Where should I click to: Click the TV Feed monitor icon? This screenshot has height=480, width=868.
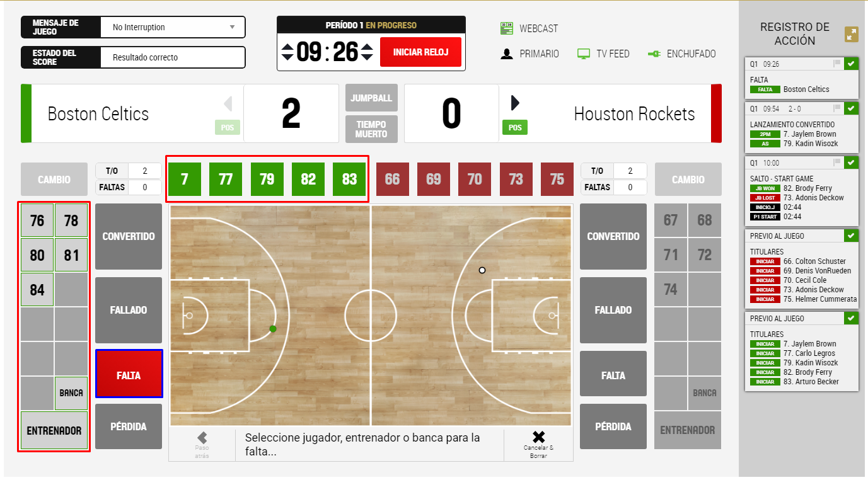pyautogui.click(x=584, y=54)
